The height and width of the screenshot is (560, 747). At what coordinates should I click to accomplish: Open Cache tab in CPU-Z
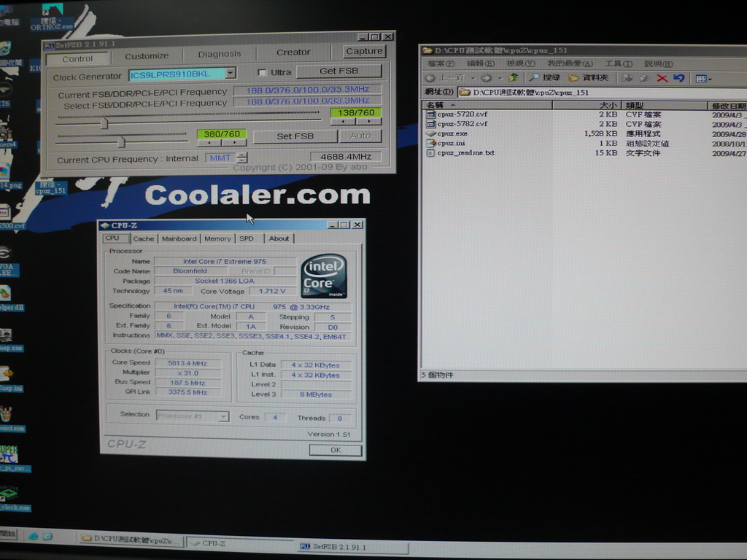144,238
